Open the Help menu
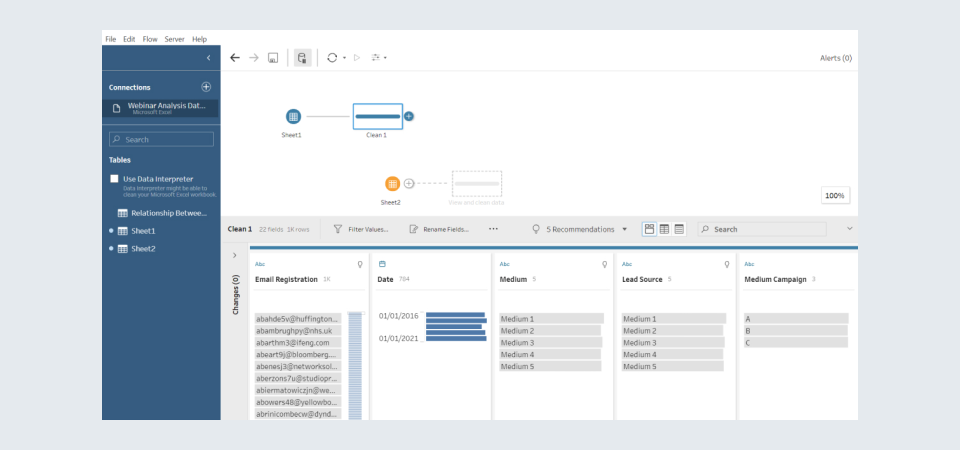This screenshot has height=450, width=960. click(200, 39)
